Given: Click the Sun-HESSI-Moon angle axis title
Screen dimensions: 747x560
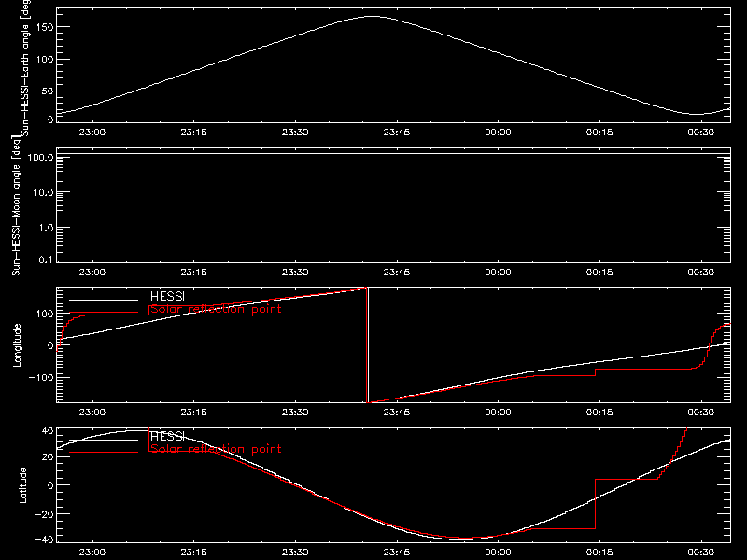Looking at the screenshot, I should point(16,205).
